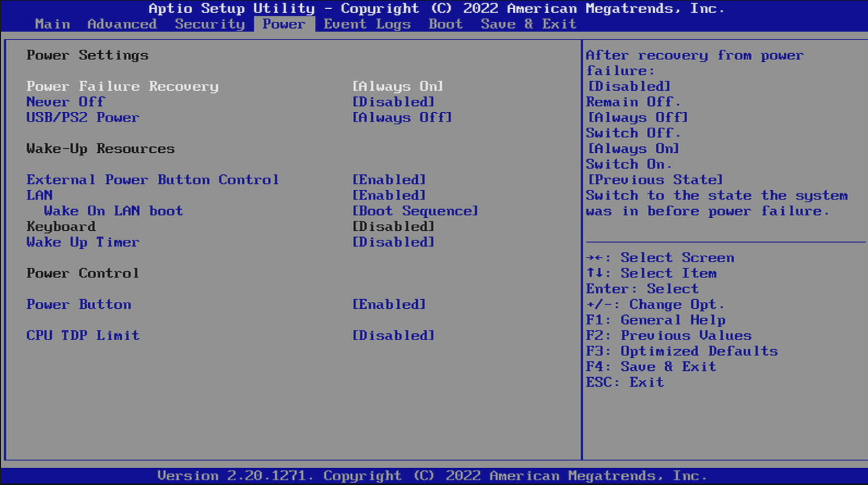This screenshot has height=485, width=868.
Task: Select the USB/PS2 Power setting
Action: pos(83,117)
